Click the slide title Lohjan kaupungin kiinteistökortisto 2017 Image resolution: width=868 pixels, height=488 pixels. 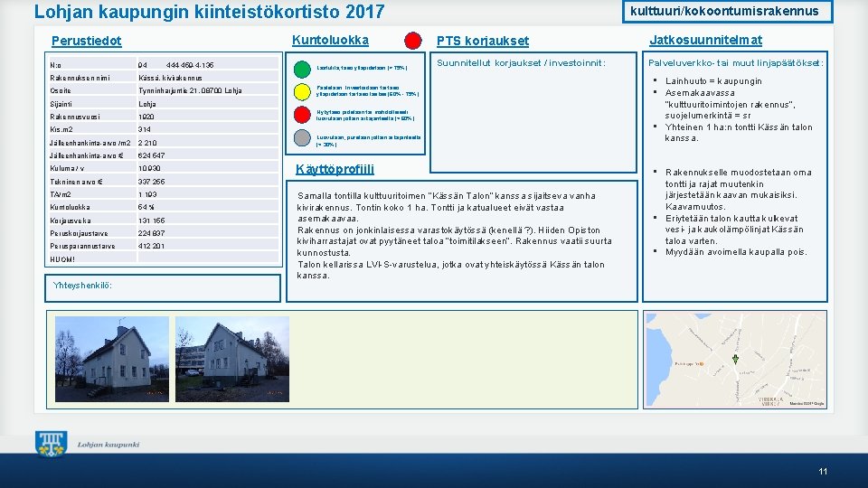tap(209, 12)
